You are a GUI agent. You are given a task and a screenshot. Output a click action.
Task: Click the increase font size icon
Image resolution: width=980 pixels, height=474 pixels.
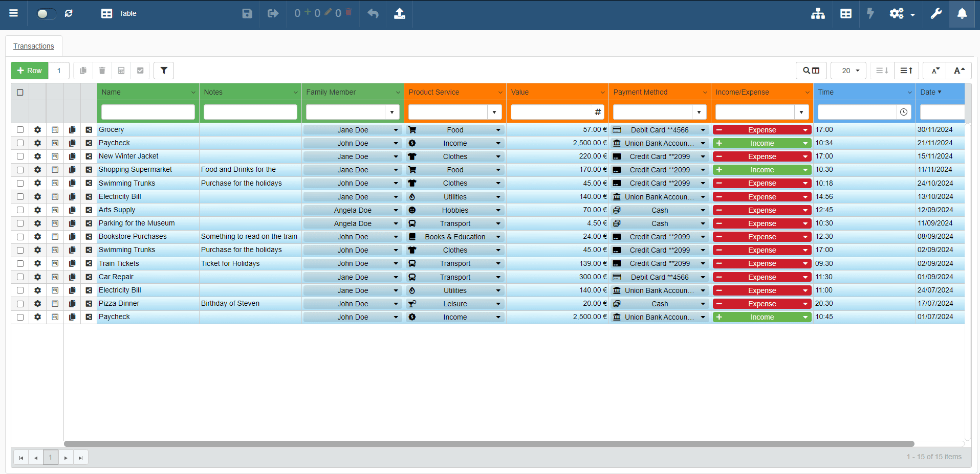(959, 71)
